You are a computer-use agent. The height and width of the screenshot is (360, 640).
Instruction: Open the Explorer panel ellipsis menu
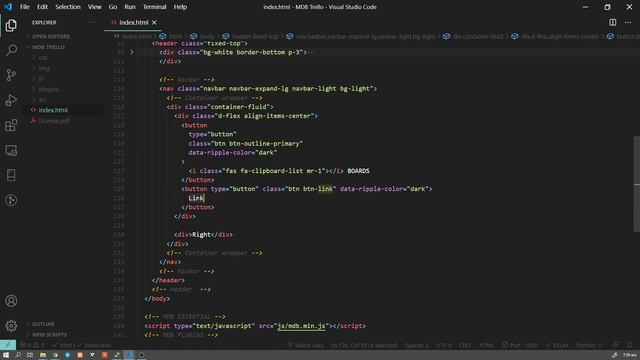click(x=91, y=22)
